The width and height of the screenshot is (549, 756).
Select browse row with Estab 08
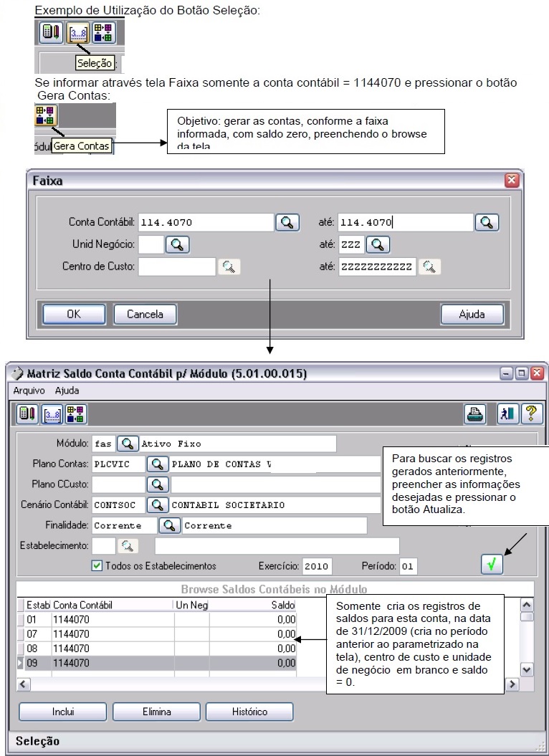pyautogui.click(x=157, y=649)
